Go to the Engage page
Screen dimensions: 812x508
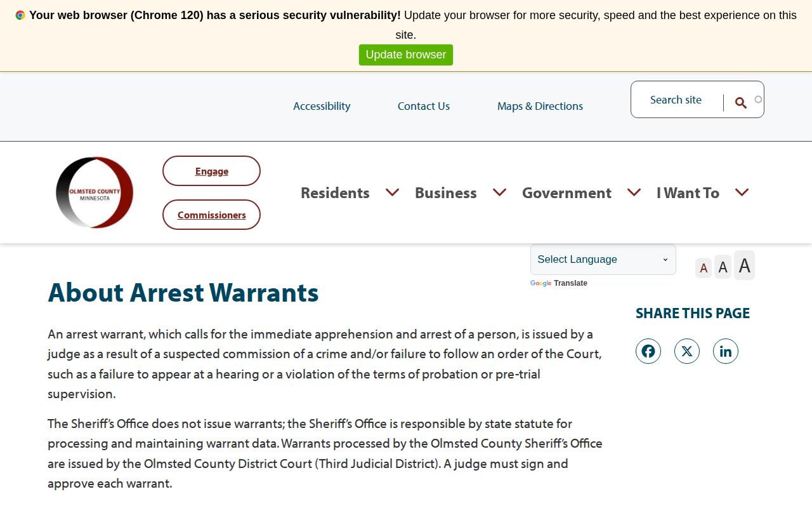point(211,171)
